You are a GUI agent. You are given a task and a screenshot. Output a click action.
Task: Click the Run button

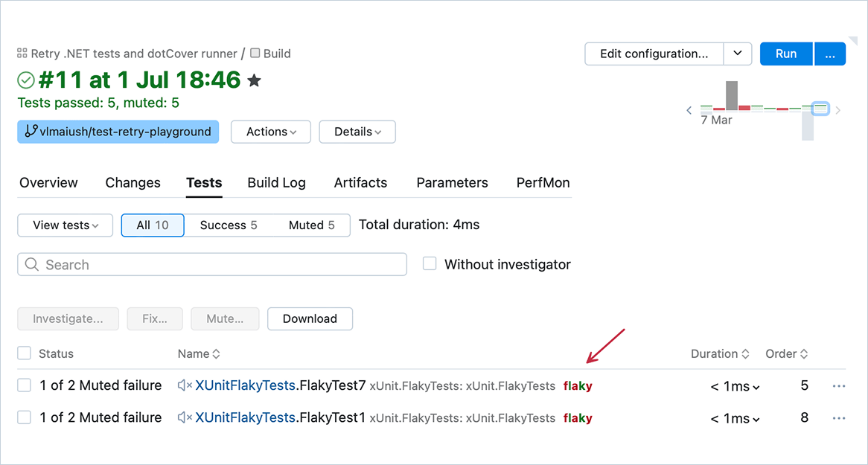tap(786, 54)
